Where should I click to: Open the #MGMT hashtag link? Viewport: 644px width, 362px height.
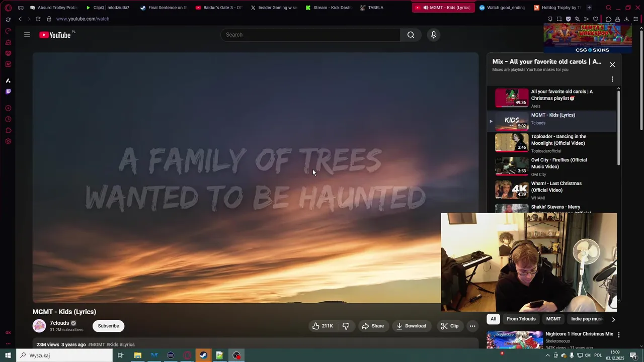[97, 344]
